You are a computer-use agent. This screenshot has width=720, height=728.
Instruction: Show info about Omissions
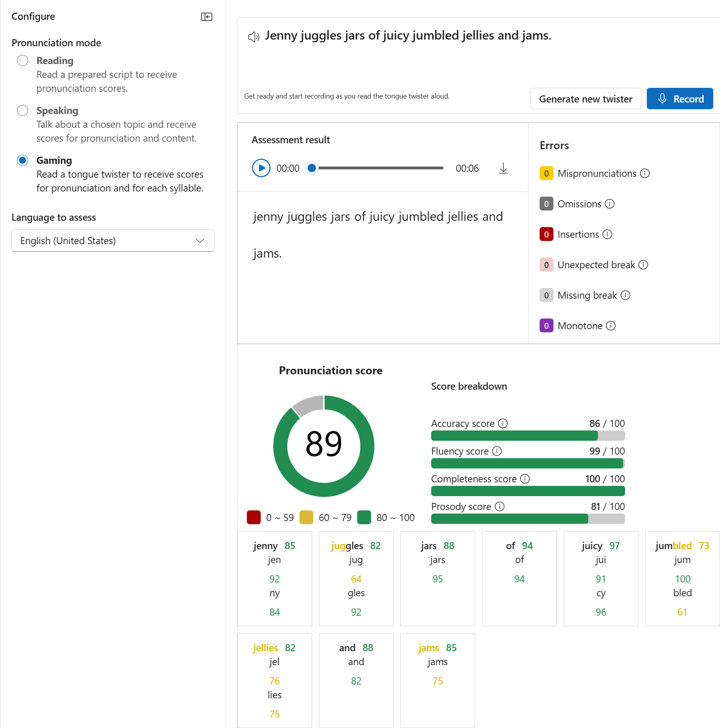point(610,204)
